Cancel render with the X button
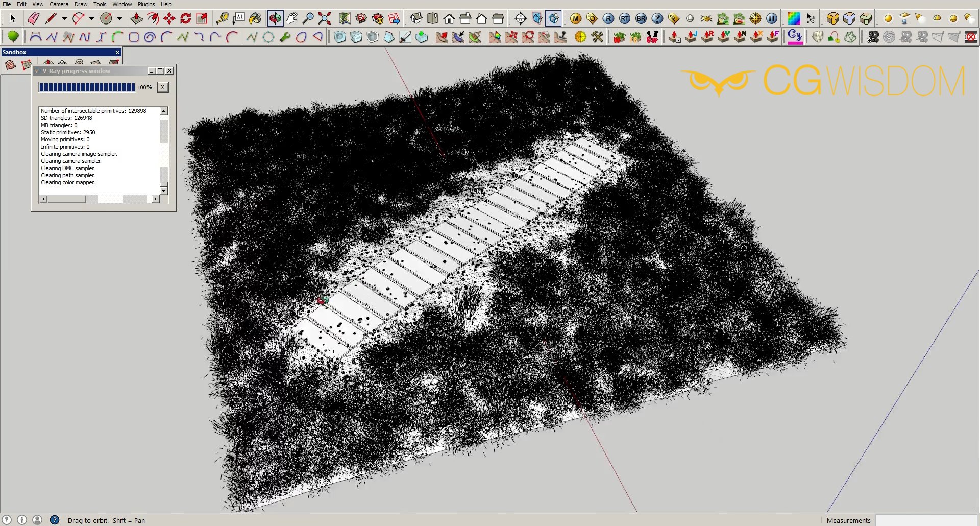 coord(162,87)
